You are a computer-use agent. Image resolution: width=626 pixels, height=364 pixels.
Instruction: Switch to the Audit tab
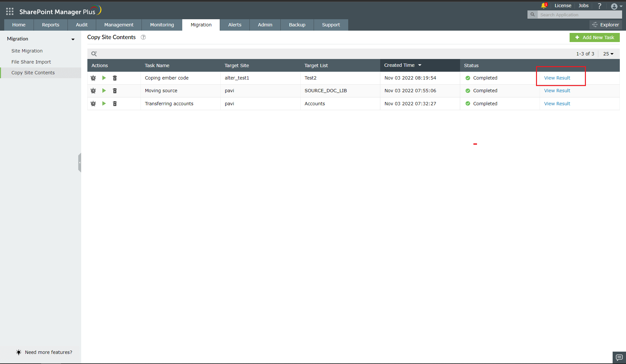[x=82, y=24]
